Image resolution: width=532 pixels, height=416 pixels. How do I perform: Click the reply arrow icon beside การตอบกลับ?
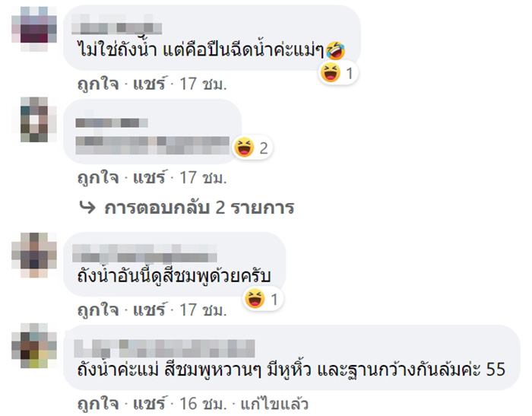[x=87, y=207]
